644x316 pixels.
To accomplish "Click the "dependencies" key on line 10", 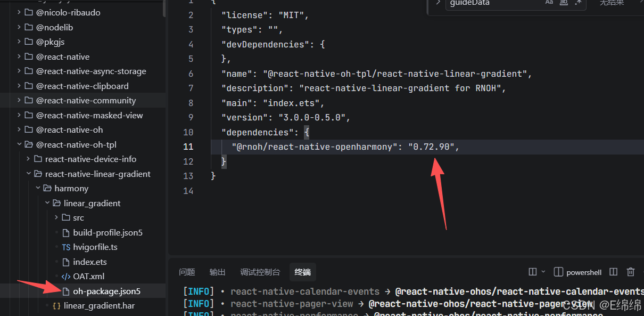I will coord(258,132).
